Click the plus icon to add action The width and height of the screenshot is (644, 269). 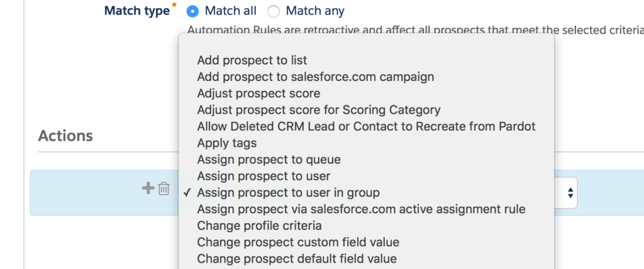[148, 189]
